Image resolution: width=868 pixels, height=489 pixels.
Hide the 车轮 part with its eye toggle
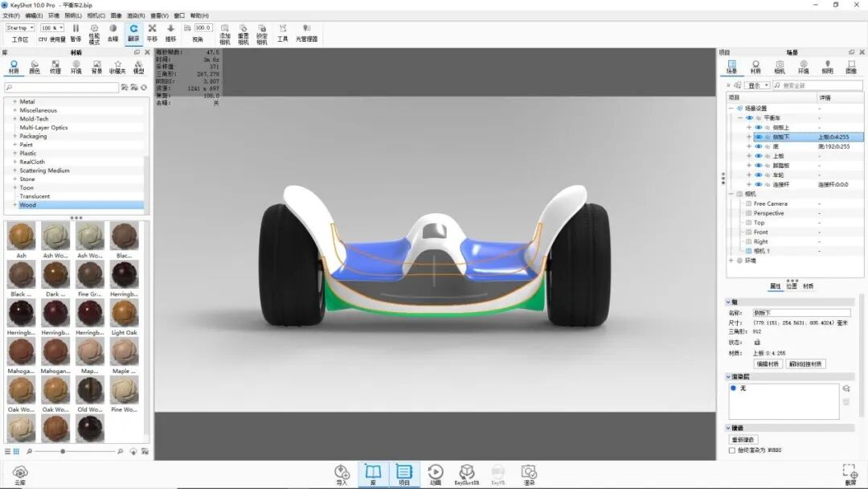(x=758, y=175)
